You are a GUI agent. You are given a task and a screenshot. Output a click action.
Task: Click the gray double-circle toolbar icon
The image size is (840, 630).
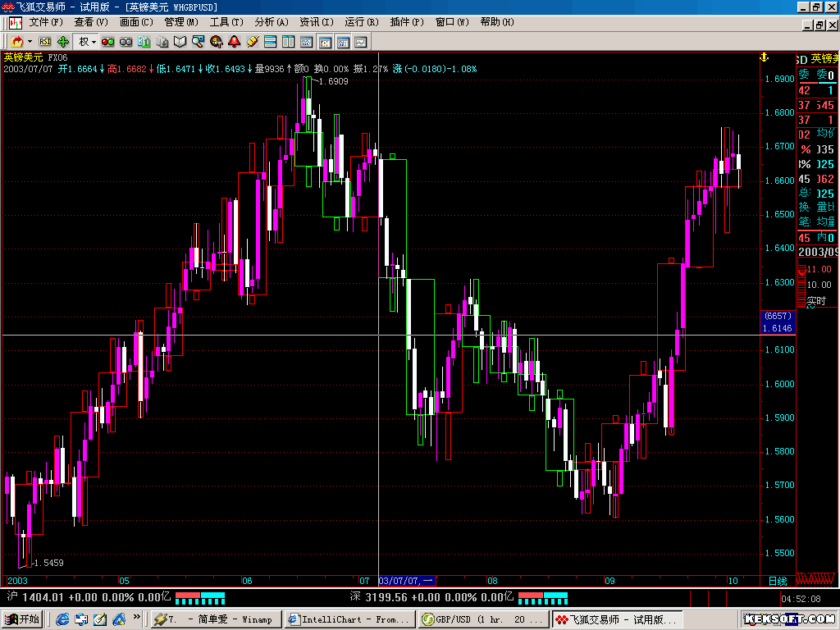click(x=126, y=42)
